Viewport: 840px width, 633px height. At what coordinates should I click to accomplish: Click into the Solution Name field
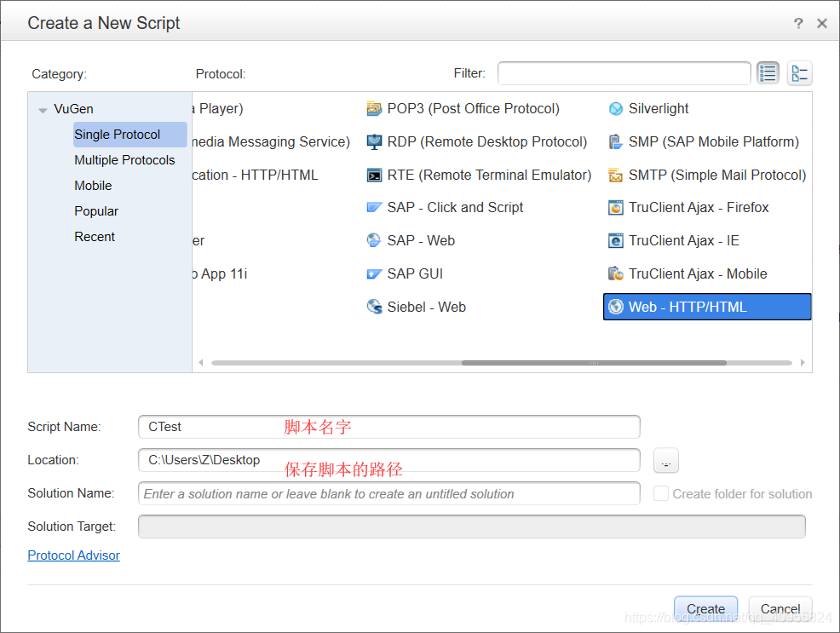[x=389, y=493]
